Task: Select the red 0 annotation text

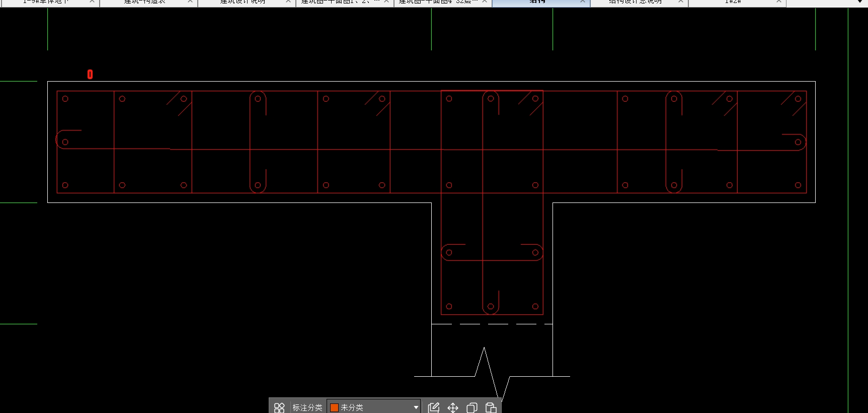Action: click(x=90, y=75)
